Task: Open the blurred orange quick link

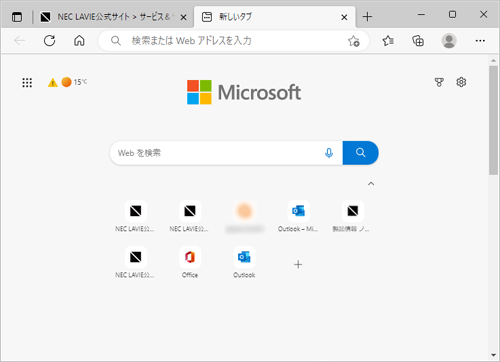Action: coord(244,216)
